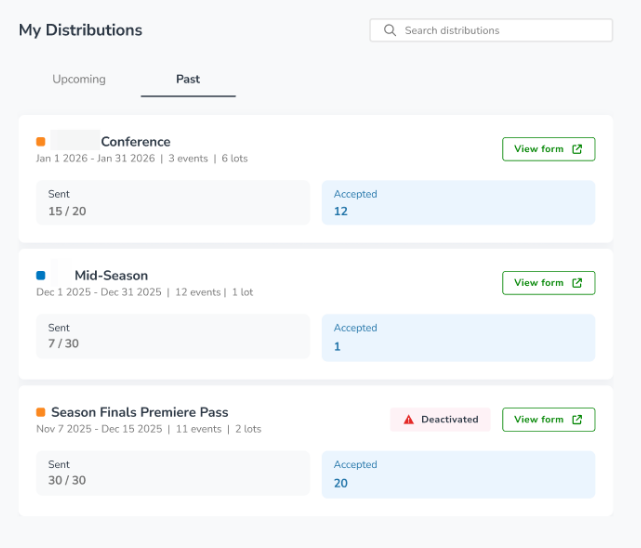641x548 pixels.
Task: Click the Deactivated status badge
Action: (x=440, y=419)
